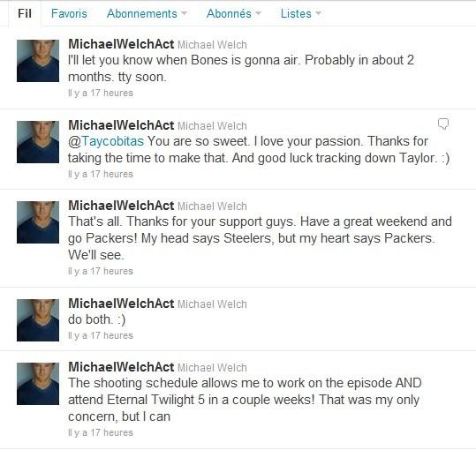Viewport: 476px width, 450px height.
Task: Open MichaelWelchAct username on the Bones tweet
Action: pos(121,44)
